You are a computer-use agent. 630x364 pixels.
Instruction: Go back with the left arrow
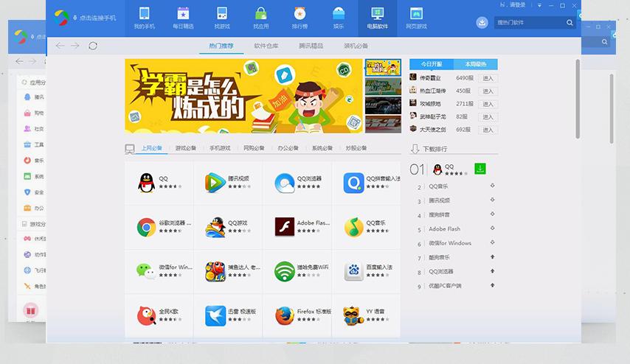60,46
